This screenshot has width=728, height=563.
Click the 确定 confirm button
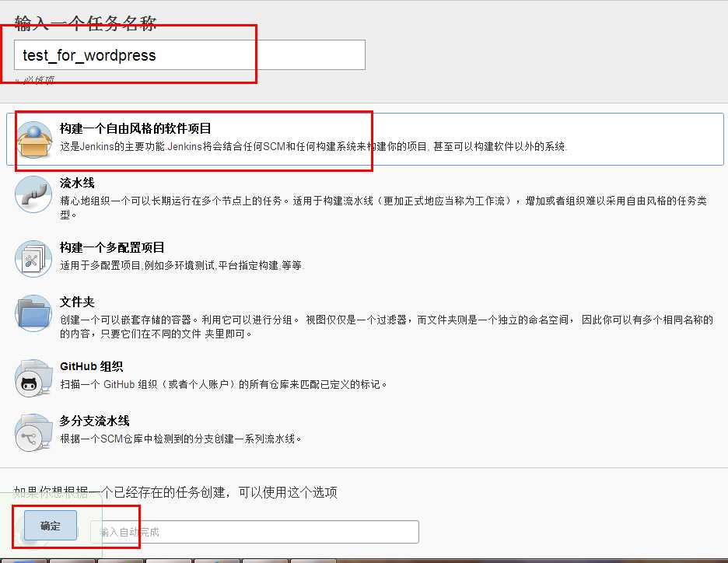click(51, 526)
